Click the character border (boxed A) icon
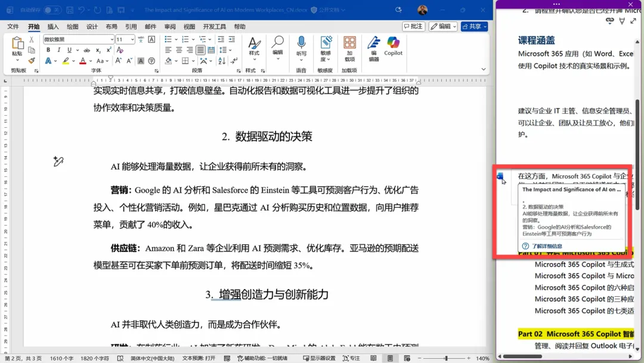This screenshot has width=644, height=363. point(151,39)
